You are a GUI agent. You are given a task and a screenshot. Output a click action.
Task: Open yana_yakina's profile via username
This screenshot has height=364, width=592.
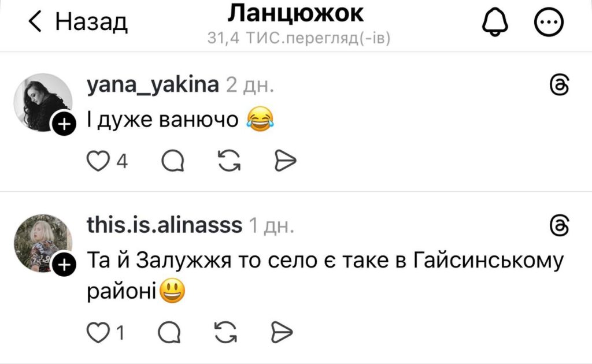pos(153,85)
